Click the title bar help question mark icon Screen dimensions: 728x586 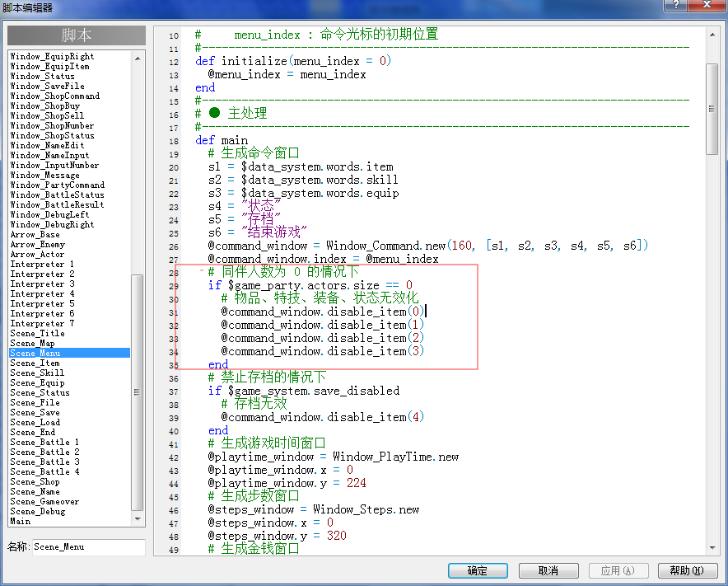675,5
